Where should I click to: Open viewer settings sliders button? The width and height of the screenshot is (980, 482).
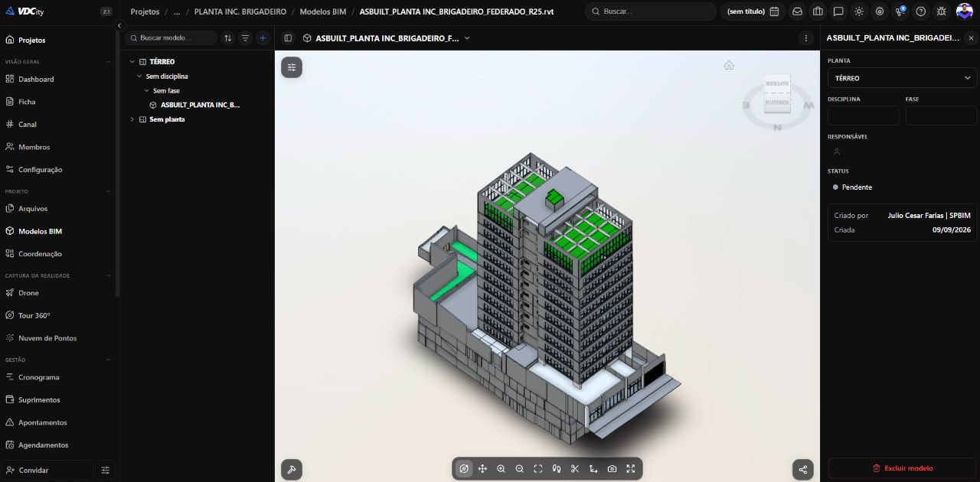coord(292,67)
